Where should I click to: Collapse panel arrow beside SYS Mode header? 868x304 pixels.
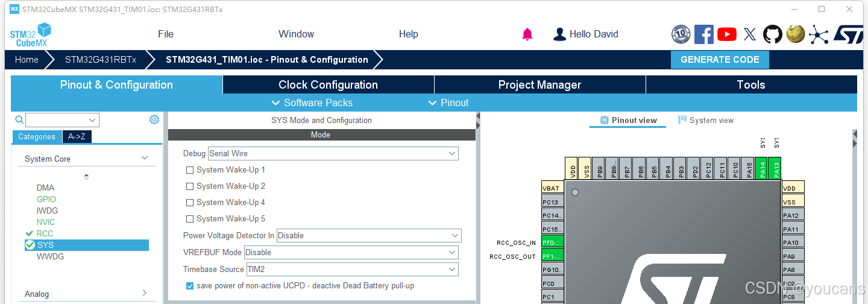click(x=478, y=115)
